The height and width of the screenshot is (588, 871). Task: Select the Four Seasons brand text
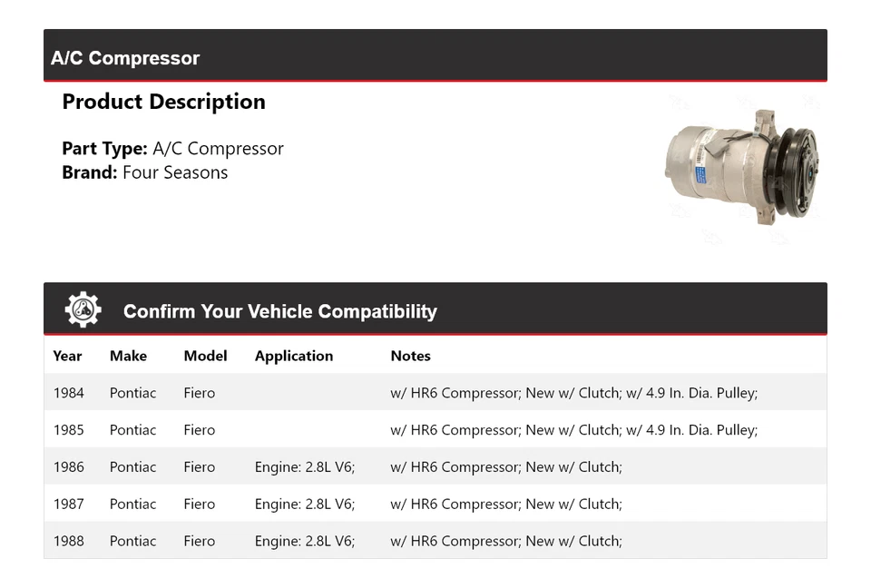click(175, 172)
